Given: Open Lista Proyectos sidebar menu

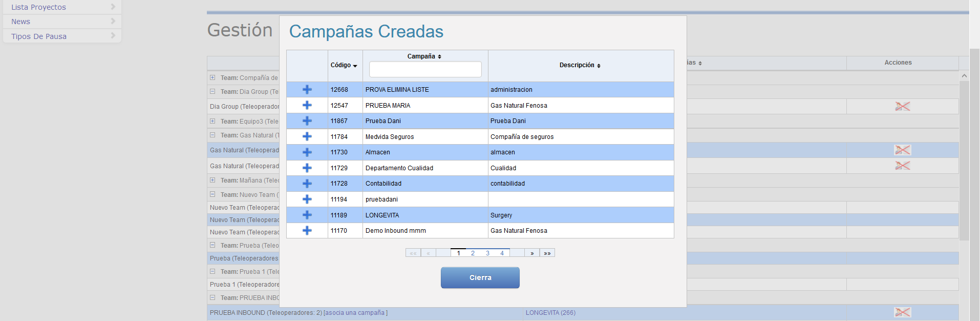Looking at the screenshot, I should click(x=62, y=7).
